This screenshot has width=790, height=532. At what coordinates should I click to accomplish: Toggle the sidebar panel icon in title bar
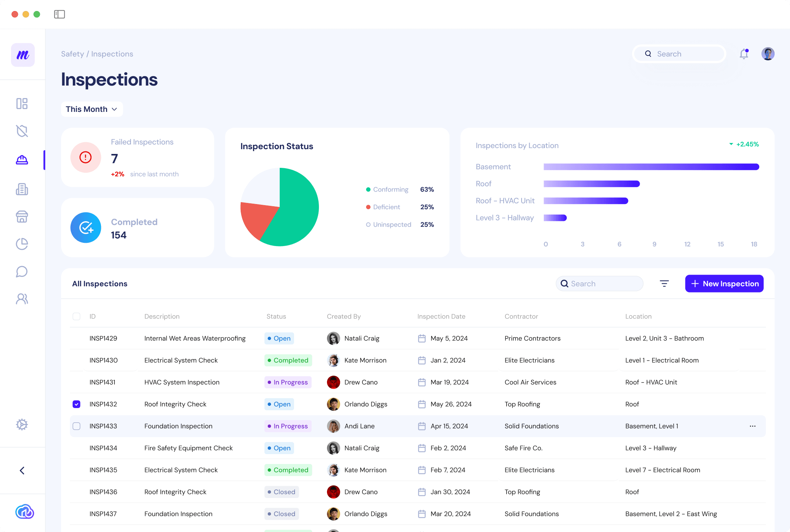point(59,14)
